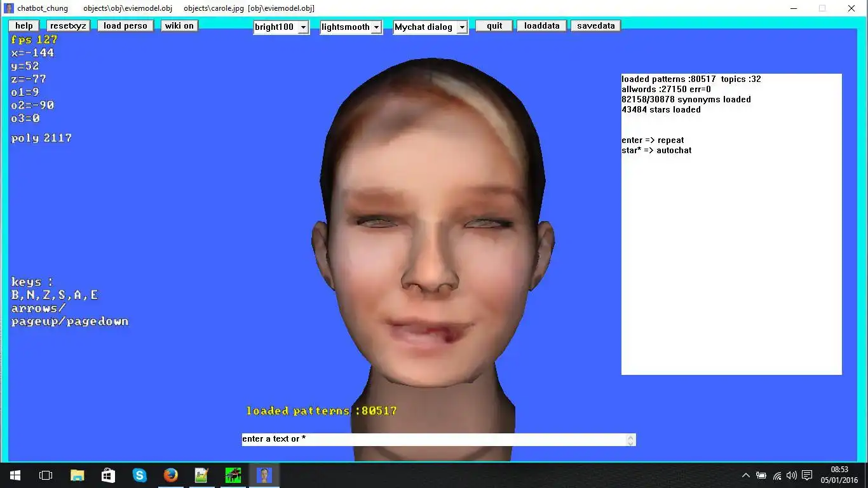Open the bright100 brightness dropdown
Image resolution: width=868 pixels, height=488 pixels.
coord(281,27)
